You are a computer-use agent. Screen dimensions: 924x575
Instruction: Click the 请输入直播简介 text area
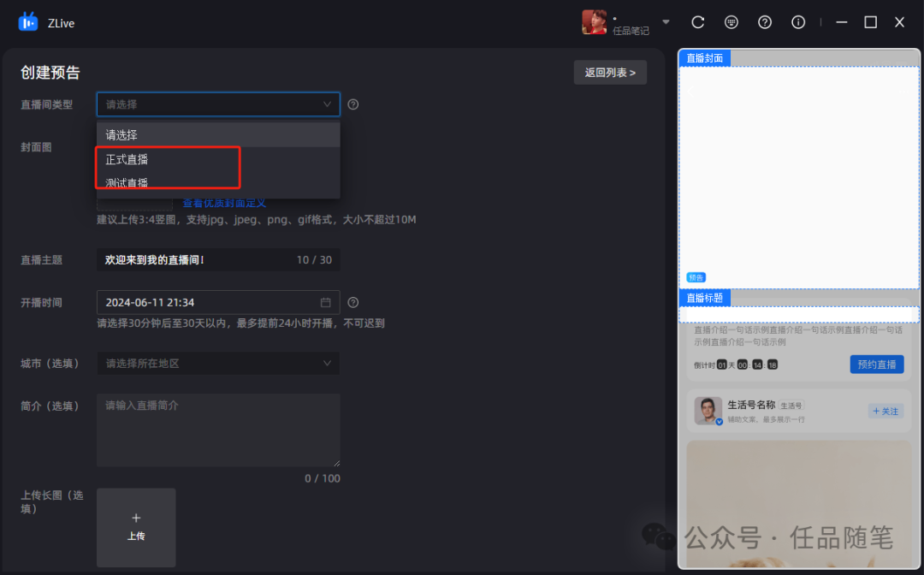tap(218, 428)
